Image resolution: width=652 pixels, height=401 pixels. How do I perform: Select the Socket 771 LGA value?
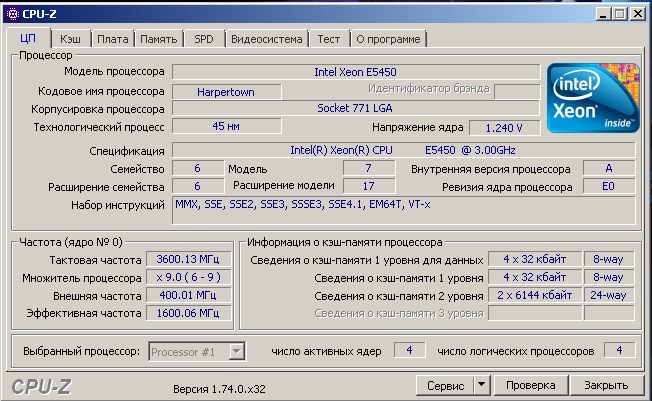[x=356, y=108]
